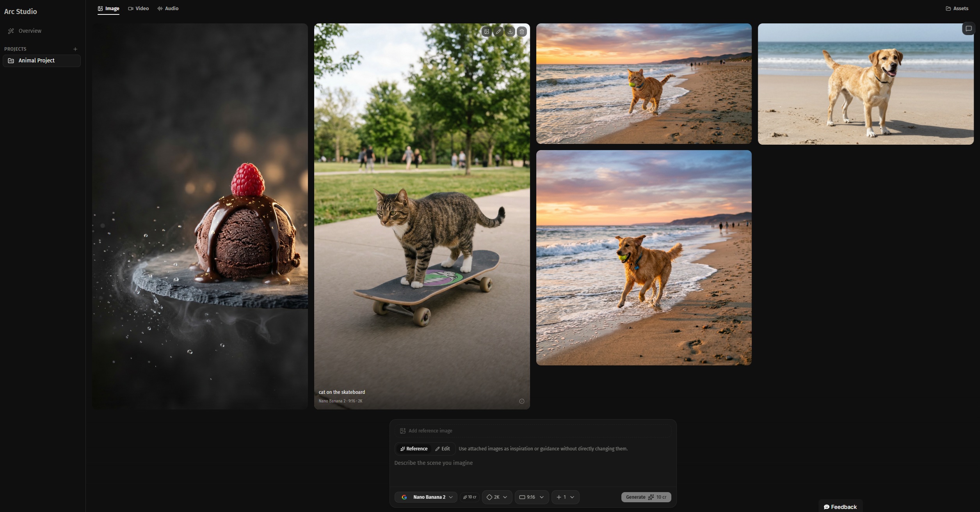980x512 pixels.
Task: Select the chocolate ice cream thumbnail
Action: pyautogui.click(x=200, y=216)
